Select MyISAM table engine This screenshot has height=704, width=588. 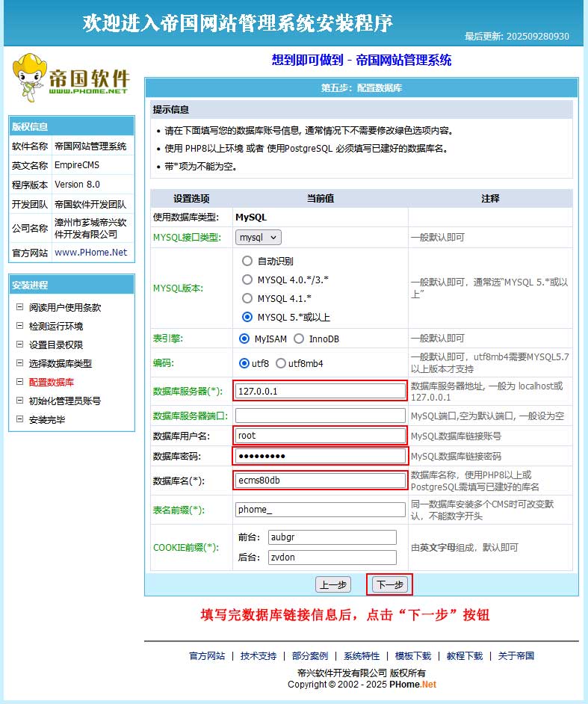click(x=244, y=339)
